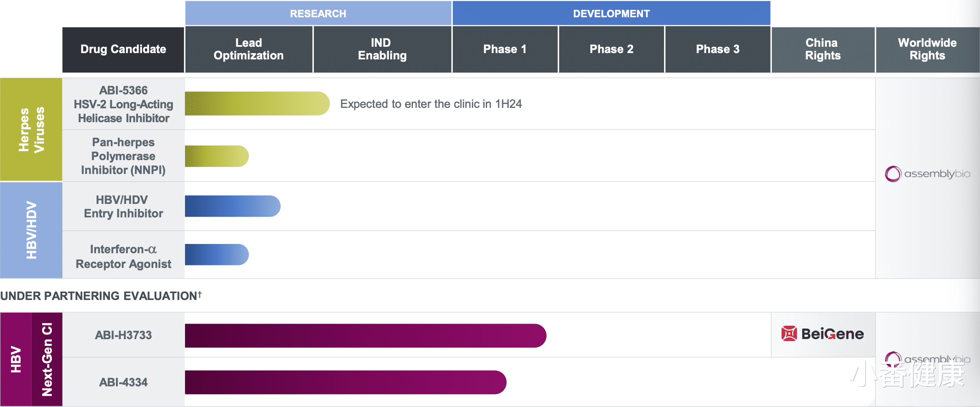Click the upper assemblybio logo beside the HBV/HDV rows
Screen dimensions: 980x407
click(x=927, y=174)
